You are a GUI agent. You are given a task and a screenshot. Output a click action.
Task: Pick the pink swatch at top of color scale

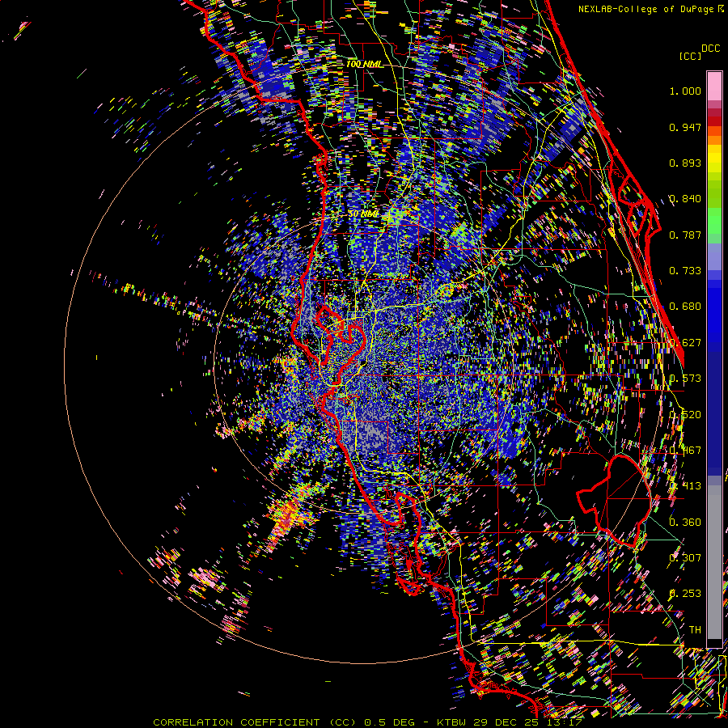coord(714,86)
